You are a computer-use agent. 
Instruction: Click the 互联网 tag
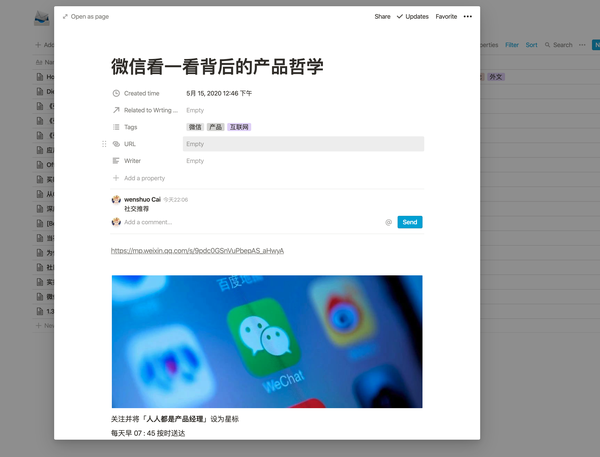click(x=239, y=127)
